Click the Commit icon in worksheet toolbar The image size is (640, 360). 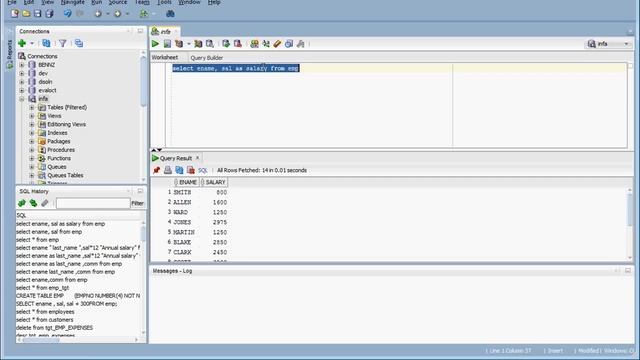(226, 44)
